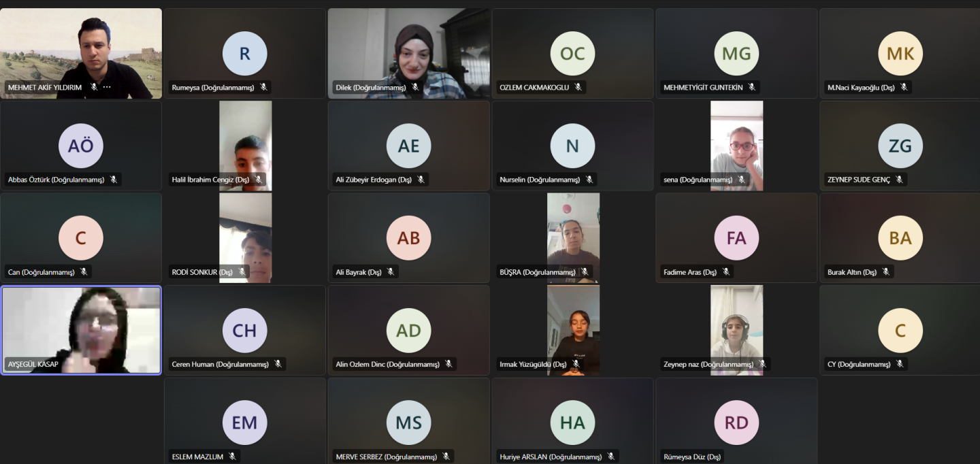
Task: Select Halil İbrahim Cengiz's video feed
Action: [245, 146]
